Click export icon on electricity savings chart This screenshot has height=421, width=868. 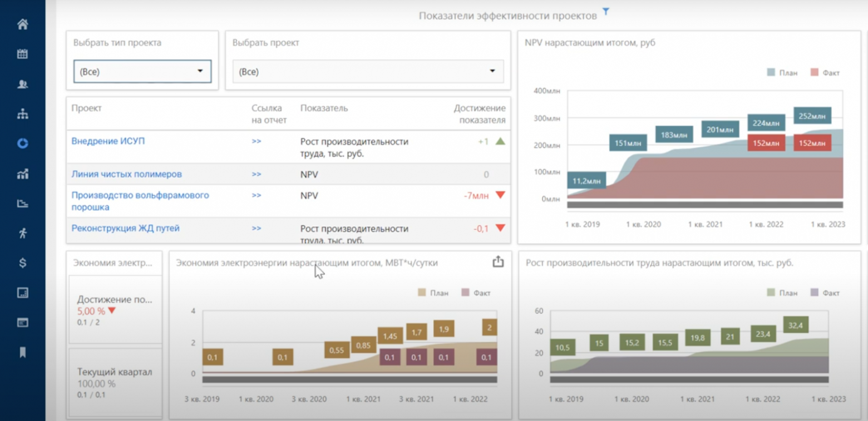[x=498, y=262]
